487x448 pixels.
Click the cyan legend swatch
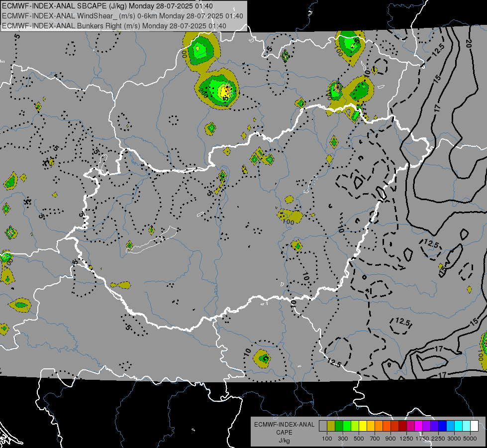coord(459,426)
